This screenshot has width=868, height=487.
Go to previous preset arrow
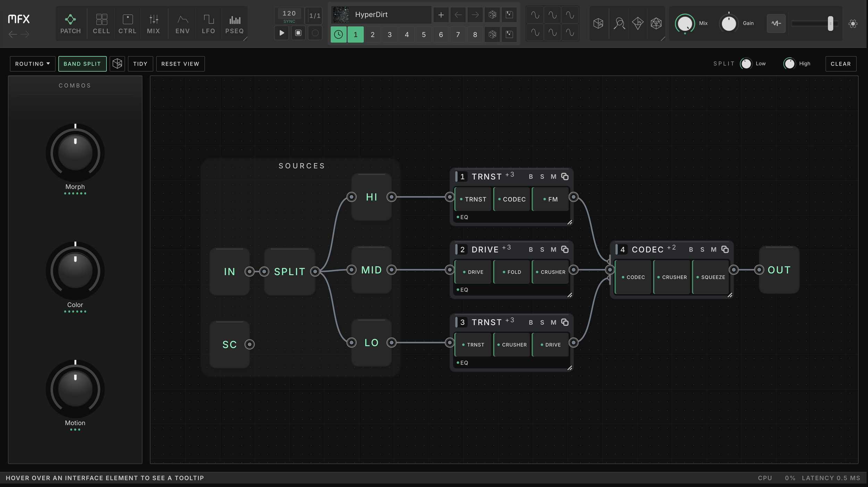click(458, 15)
